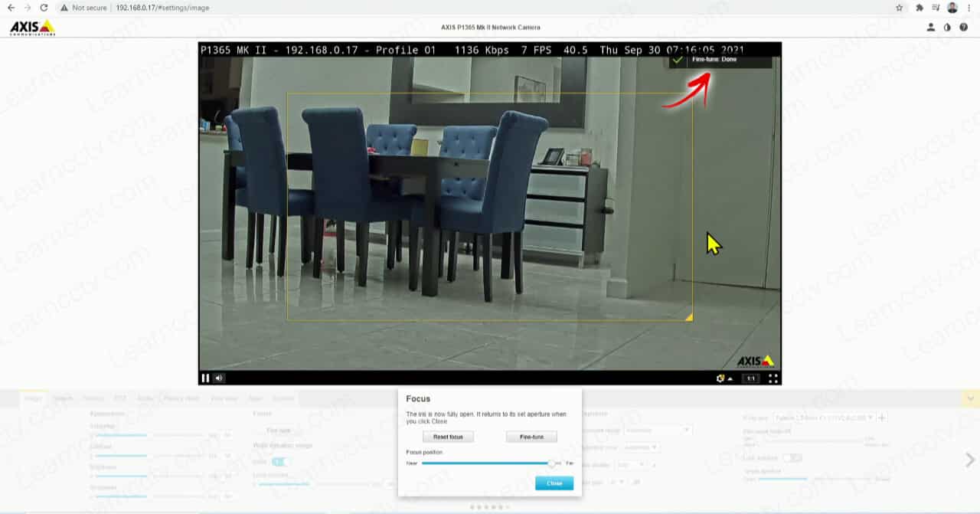Collapse settings panel with yellow chevron
The image size is (980, 514).
(x=970, y=398)
